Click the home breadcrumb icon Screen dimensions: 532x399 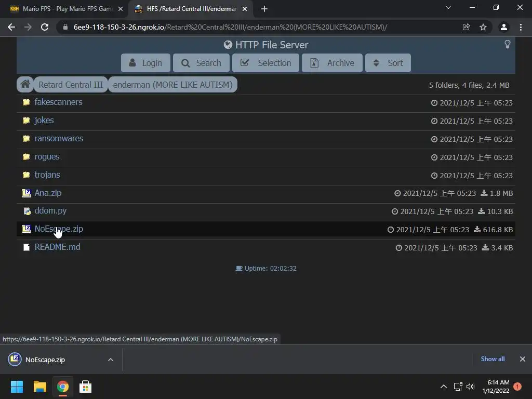click(25, 84)
